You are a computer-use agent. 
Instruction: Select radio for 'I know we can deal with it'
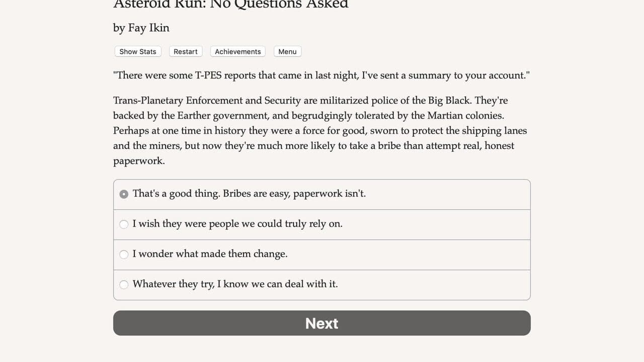(x=124, y=285)
